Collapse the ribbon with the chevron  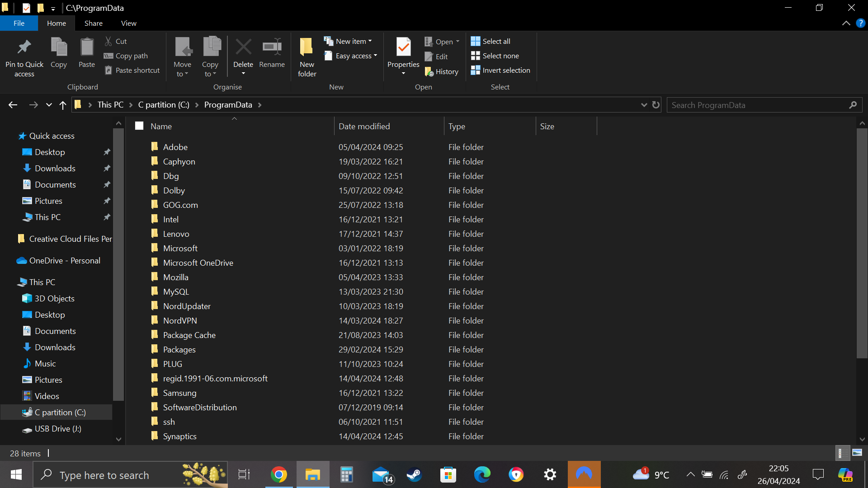(846, 23)
